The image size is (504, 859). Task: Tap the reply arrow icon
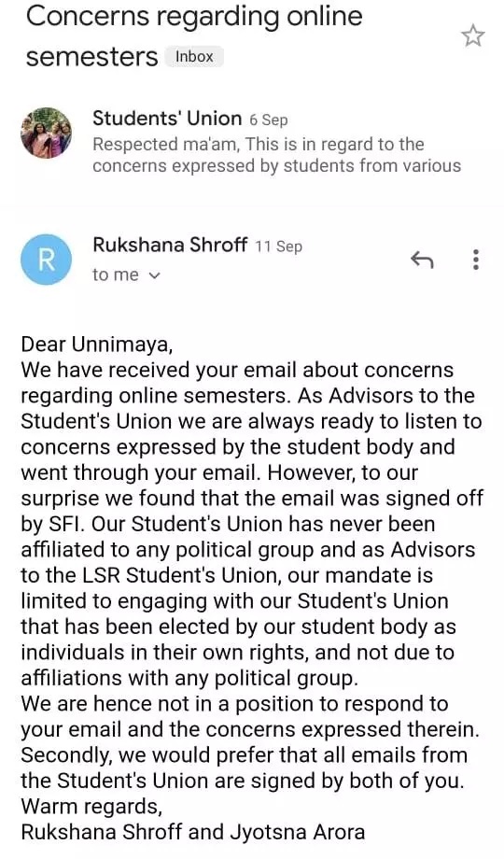point(423,260)
